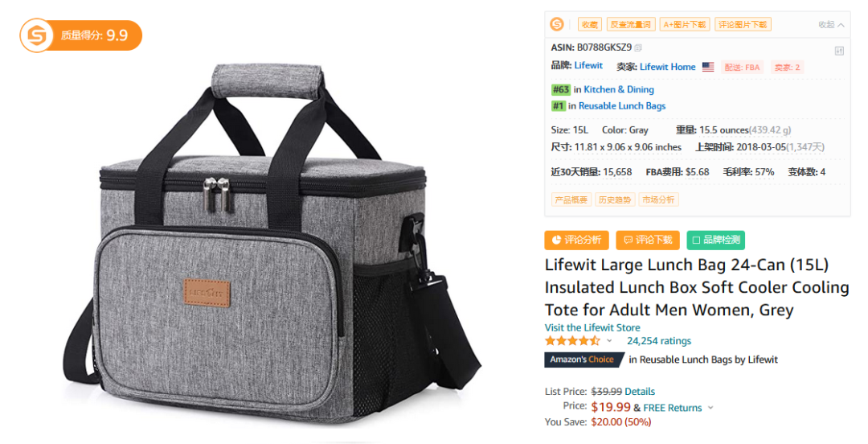Click the gray lunch bag product image
The image size is (868, 444).
tap(272, 244)
